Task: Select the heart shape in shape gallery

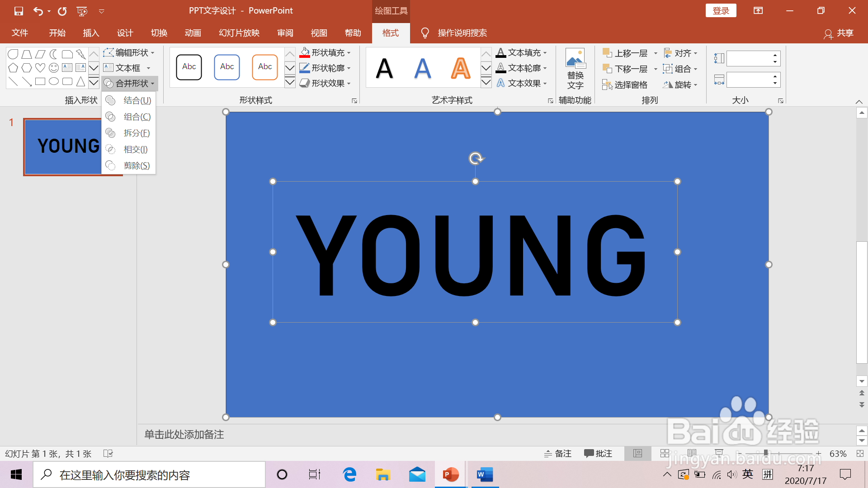Action: [x=40, y=68]
